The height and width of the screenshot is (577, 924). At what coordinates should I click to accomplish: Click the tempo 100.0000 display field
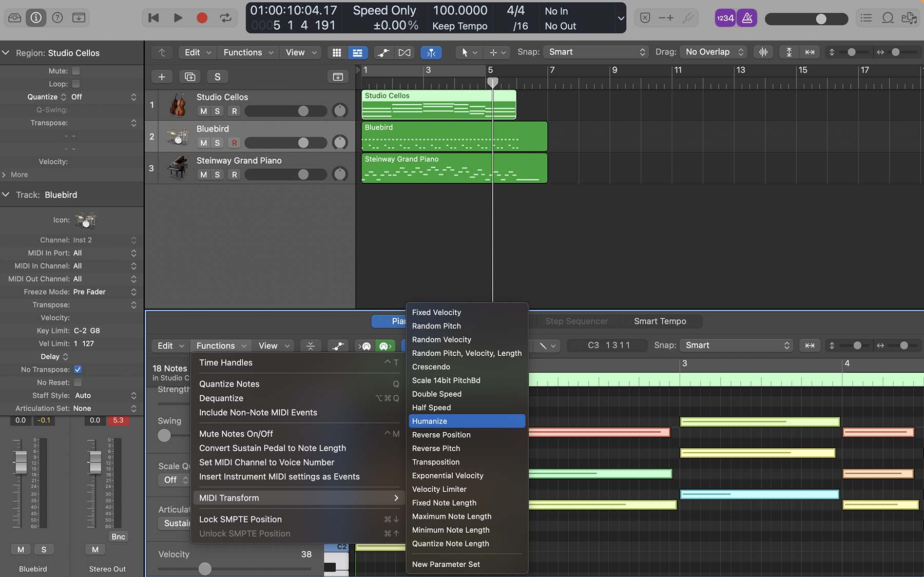point(460,10)
